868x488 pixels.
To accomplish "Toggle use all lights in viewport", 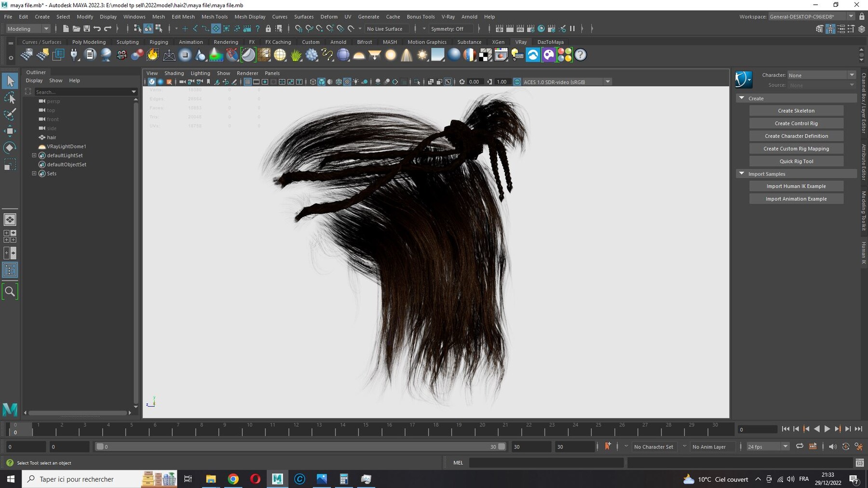I will coord(356,82).
